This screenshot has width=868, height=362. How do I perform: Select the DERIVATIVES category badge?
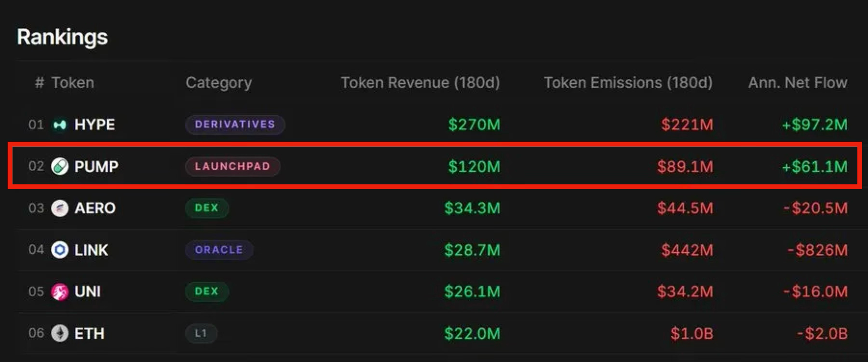pyautogui.click(x=235, y=125)
